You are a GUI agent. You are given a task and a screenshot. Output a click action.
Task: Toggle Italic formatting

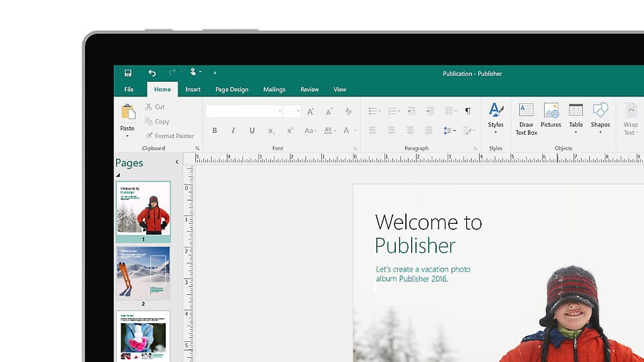click(233, 131)
